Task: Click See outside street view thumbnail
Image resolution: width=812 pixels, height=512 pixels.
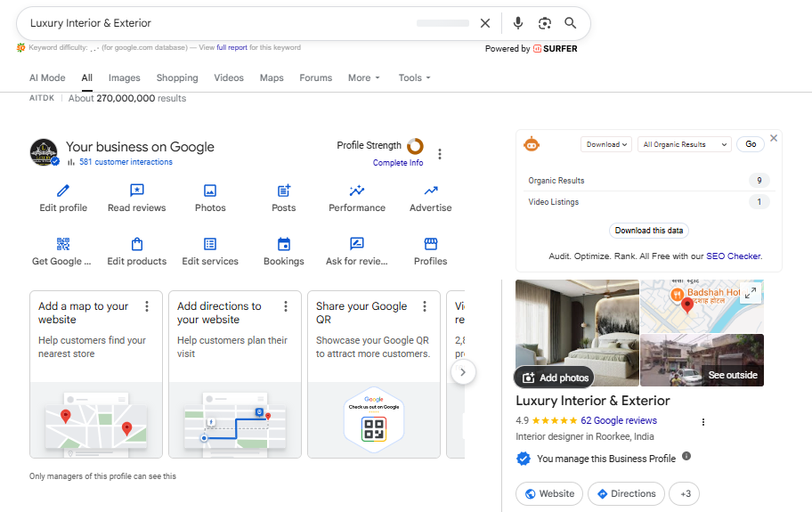Action: coord(702,361)
